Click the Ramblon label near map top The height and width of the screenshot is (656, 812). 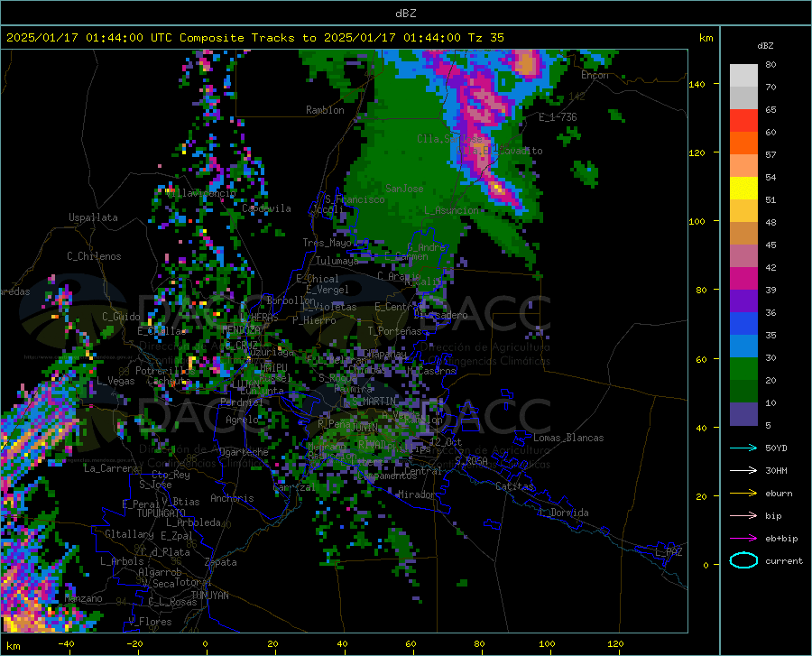coord(325,110)
